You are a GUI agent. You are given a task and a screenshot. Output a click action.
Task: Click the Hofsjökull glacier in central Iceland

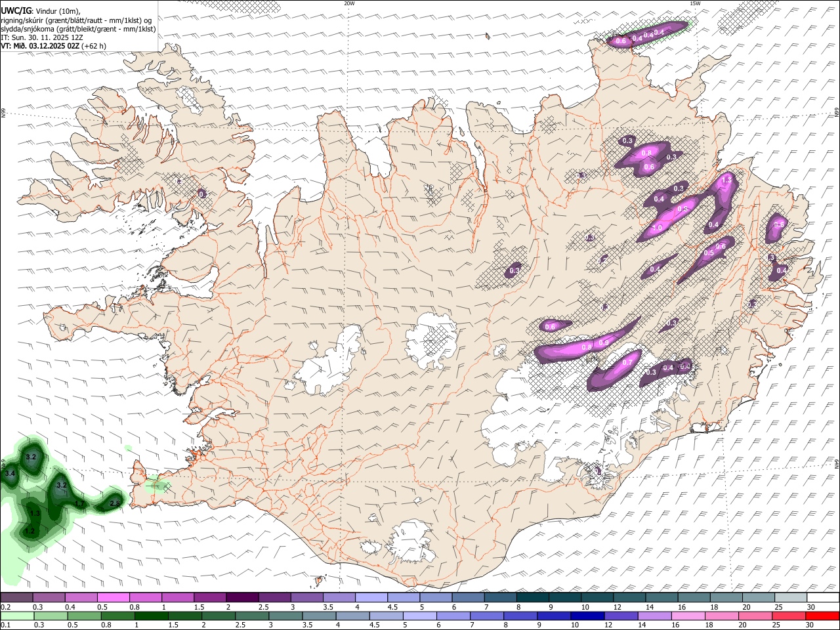click(x=431, y=341)
